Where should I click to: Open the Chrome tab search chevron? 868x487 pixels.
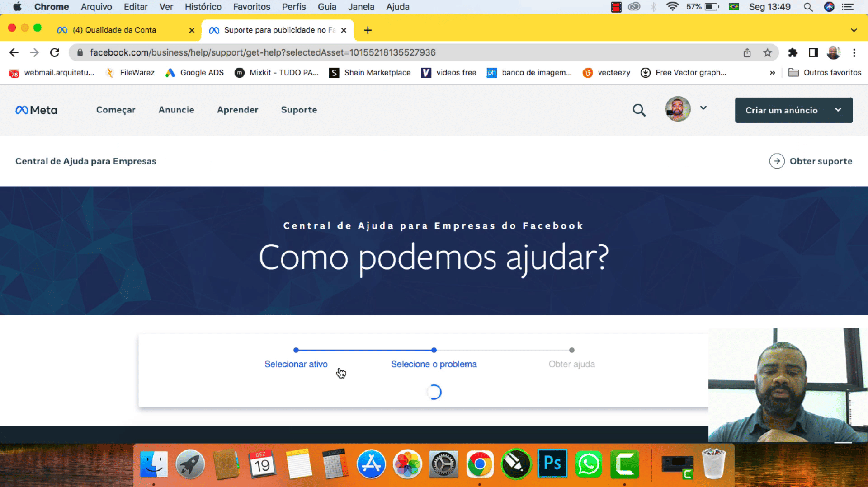(854, 30)
